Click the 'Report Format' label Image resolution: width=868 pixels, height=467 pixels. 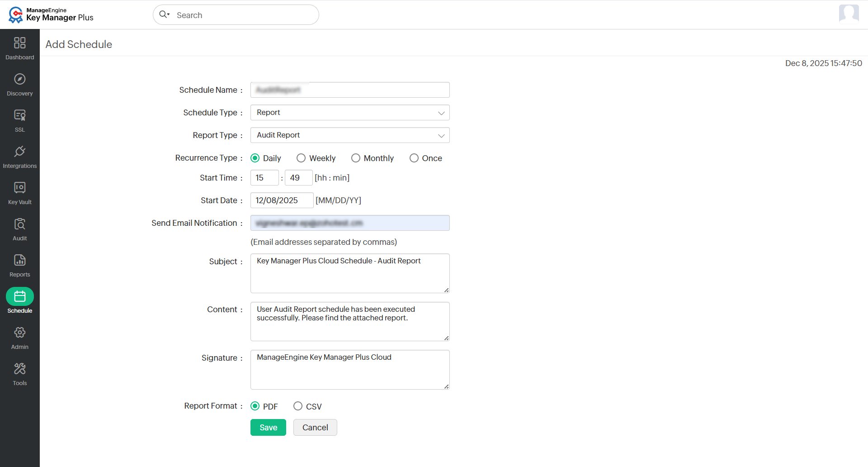(211, 406)
